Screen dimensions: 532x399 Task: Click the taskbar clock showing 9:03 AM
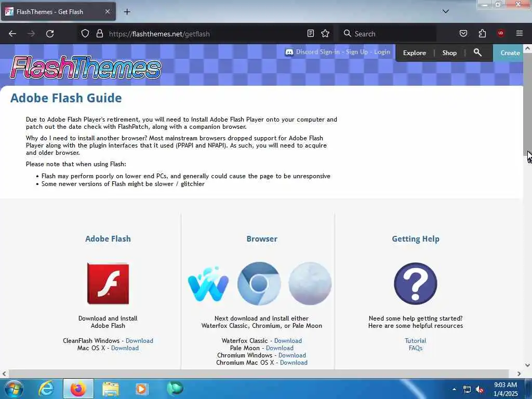pos(506,389)
